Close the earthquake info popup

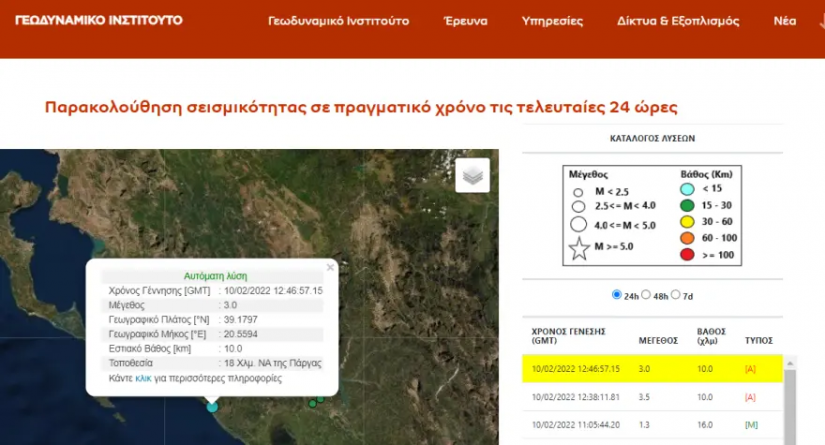[x=330, y=267]
